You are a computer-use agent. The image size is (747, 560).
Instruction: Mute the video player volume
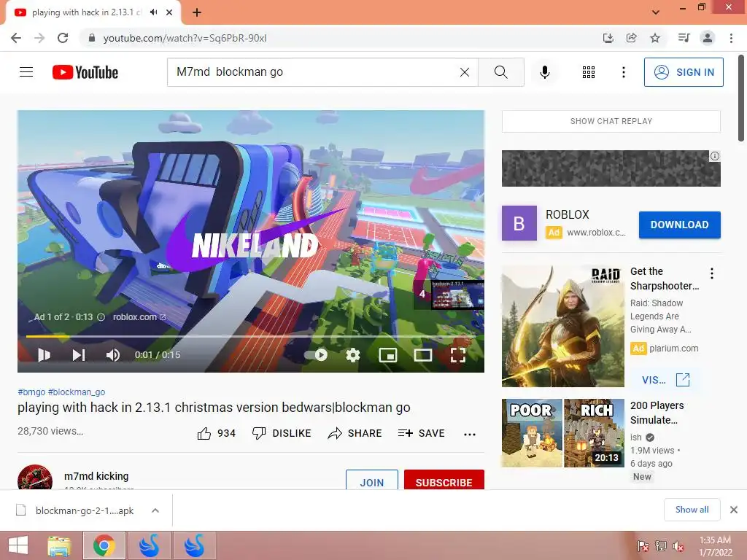point(113,355)
